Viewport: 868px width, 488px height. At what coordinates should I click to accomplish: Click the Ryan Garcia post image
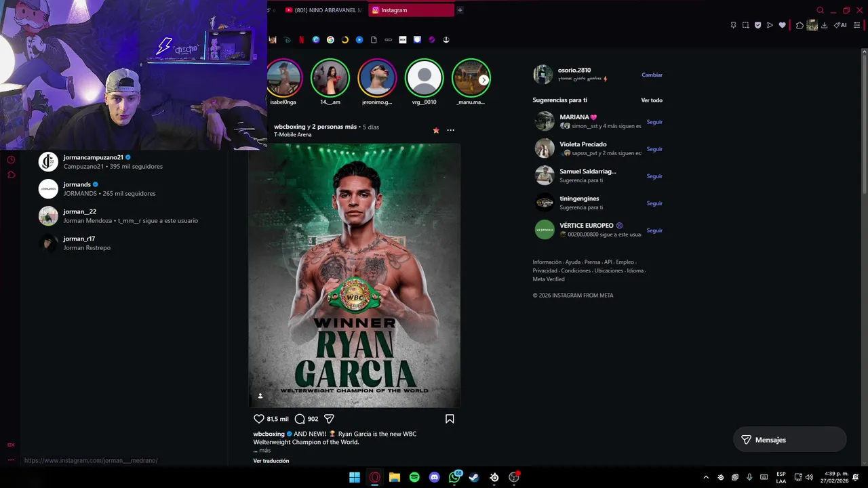pyautogui.click(x=355, y=275)
